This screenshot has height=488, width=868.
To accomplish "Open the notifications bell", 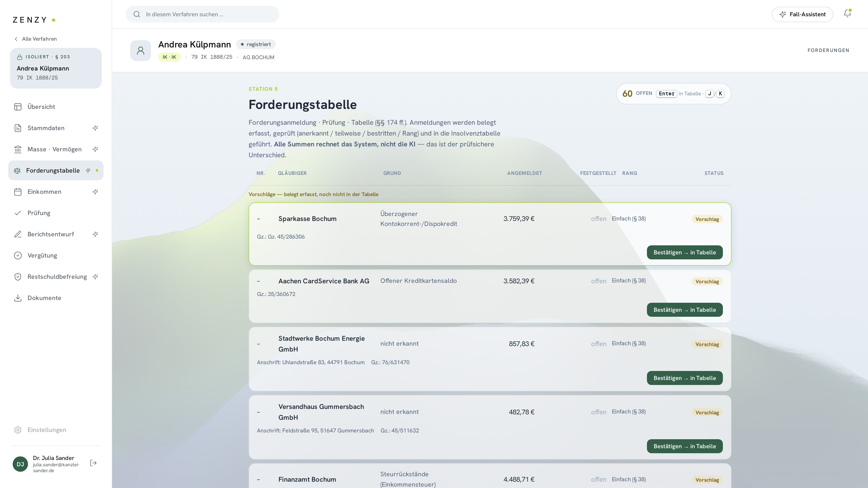I will pyautogui.click(x=847, y=14).
